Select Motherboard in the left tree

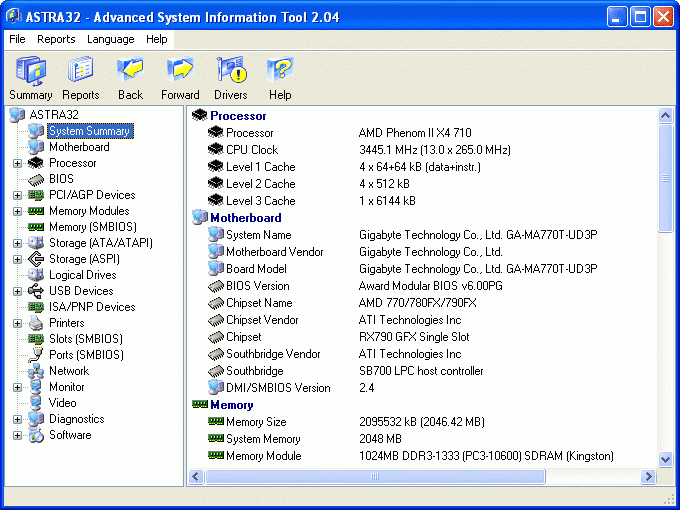79,147
